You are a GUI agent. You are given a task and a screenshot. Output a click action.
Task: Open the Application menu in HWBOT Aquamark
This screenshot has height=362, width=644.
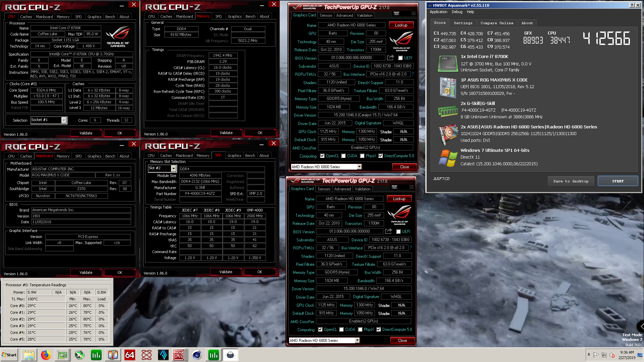[x=438, y=12]
